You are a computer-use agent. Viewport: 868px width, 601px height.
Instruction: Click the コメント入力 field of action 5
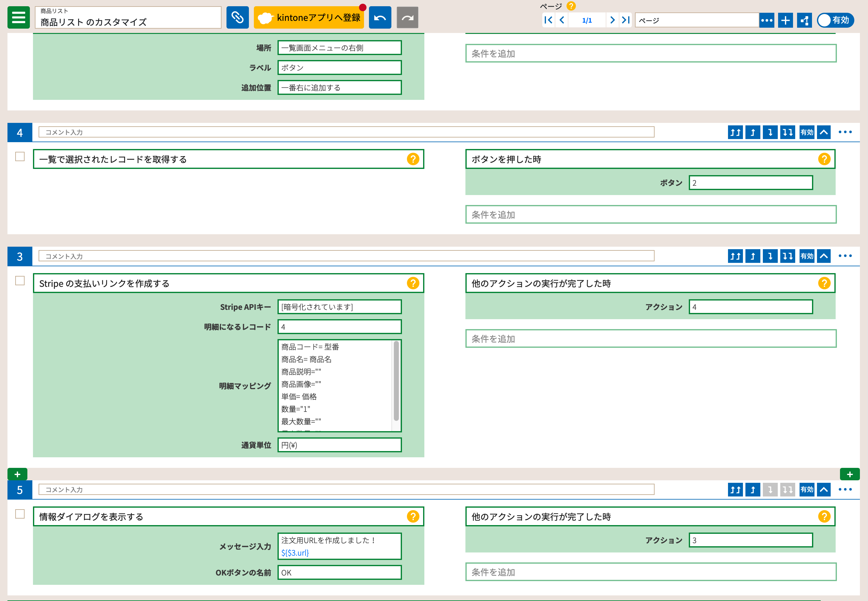(x=347, y=490)
